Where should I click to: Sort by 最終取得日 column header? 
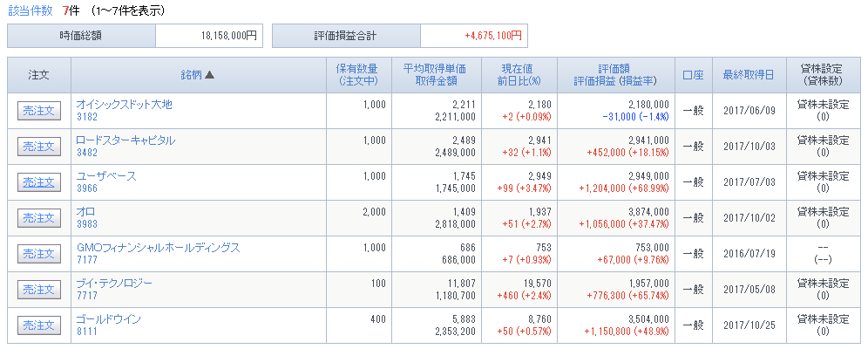click(749, 75)
